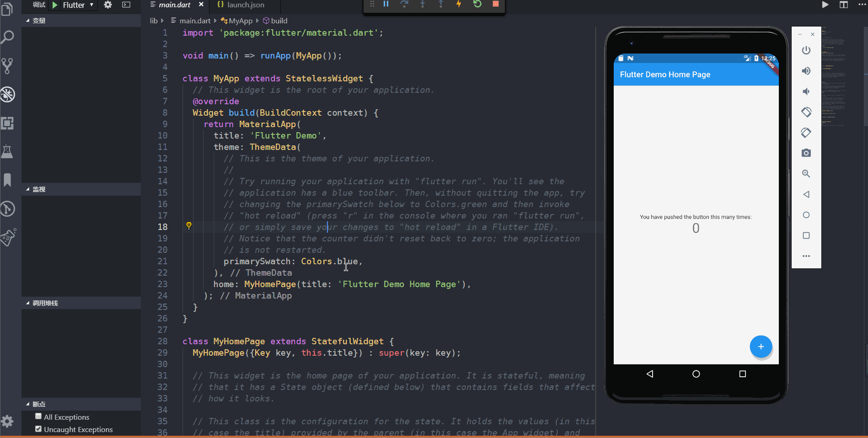Open the Extensions view
The image size is (868, 438).
tap(7, 123)
